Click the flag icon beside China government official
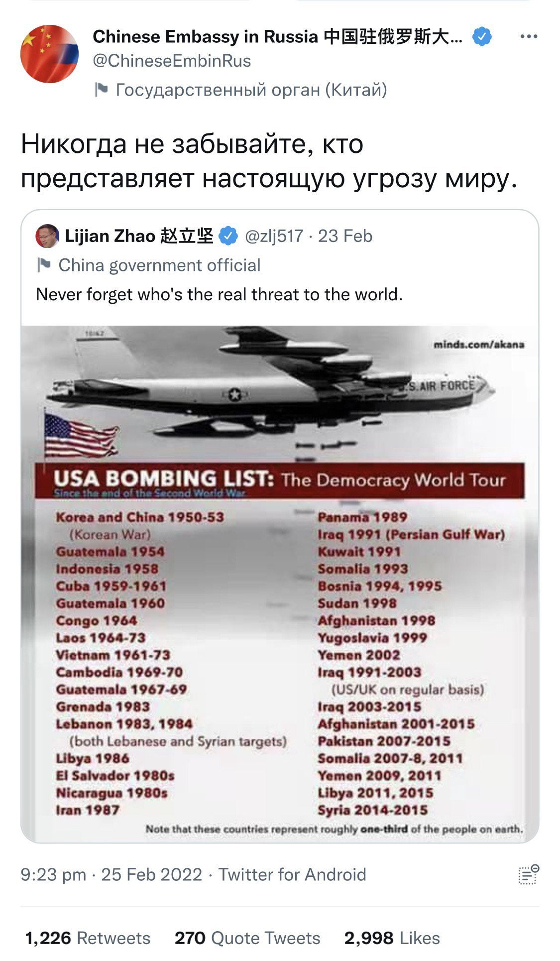 click(x=44, y=265)
